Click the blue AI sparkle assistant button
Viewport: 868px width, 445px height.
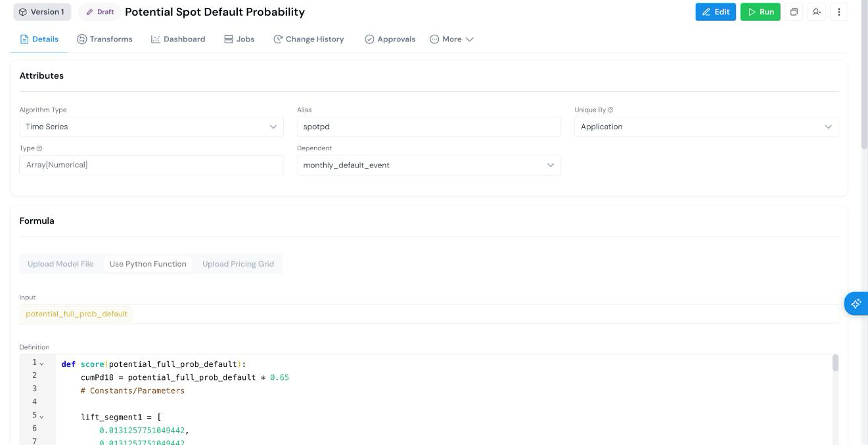click(x=856, y=303)
